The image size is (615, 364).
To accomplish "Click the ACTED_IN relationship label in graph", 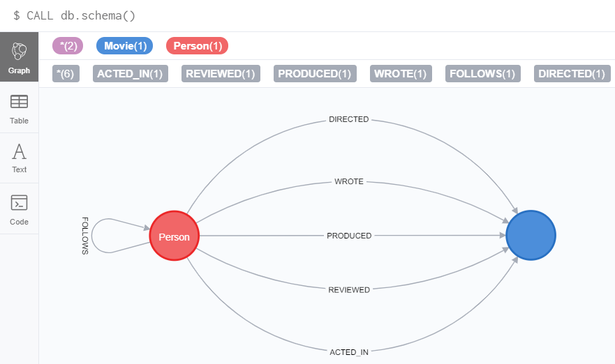I will point(348,352).
